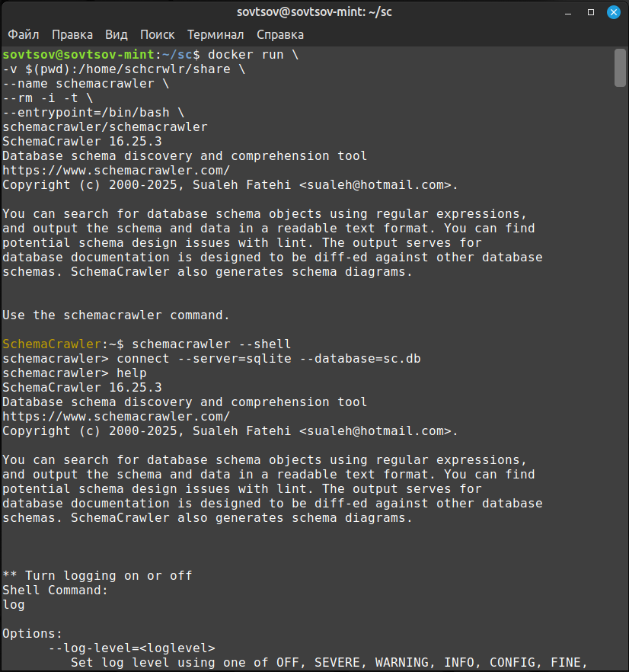
Task: Open the Поиск menu
Action: pos(157,35)
